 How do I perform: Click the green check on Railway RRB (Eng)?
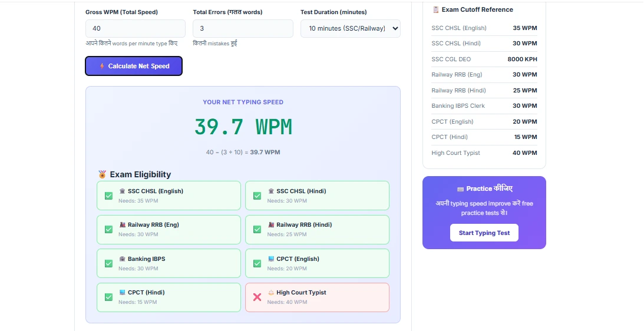[108, 230]
